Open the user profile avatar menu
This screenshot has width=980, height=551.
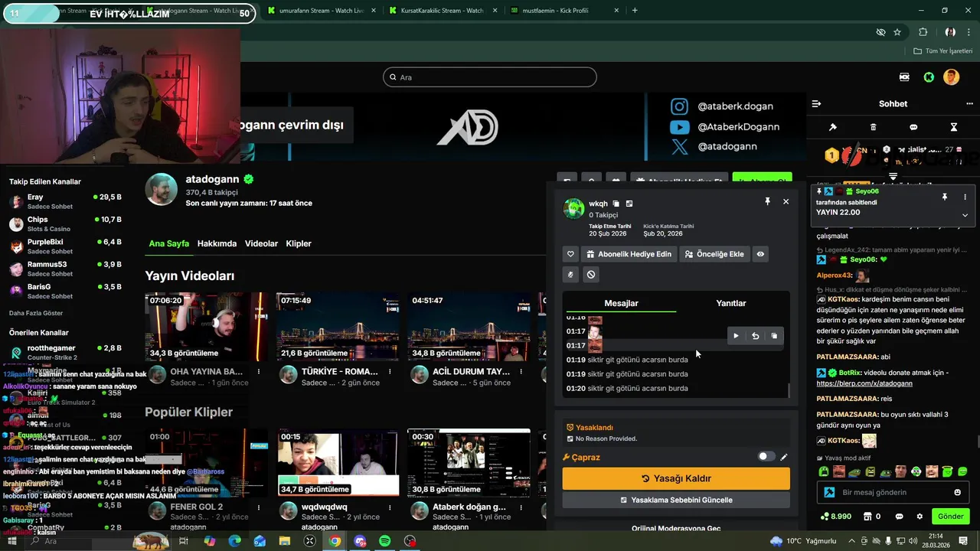[x=951, y=77]
